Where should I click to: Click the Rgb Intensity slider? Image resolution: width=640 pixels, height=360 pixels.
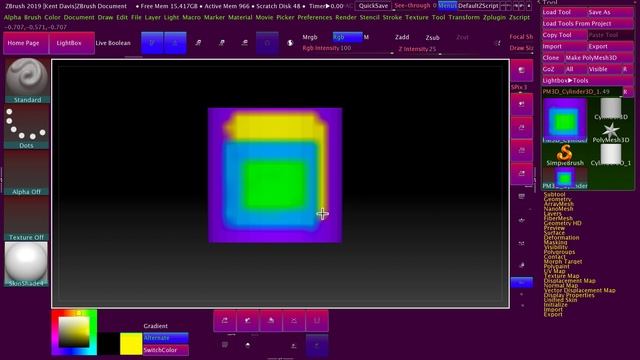pyautogui.click(x=347, y=49)
